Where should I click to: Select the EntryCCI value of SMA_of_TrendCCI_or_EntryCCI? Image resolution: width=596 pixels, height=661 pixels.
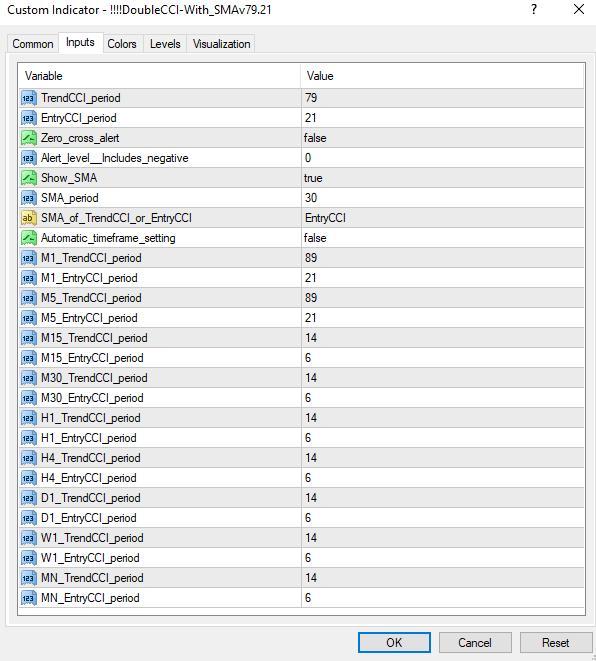[325, 218]
